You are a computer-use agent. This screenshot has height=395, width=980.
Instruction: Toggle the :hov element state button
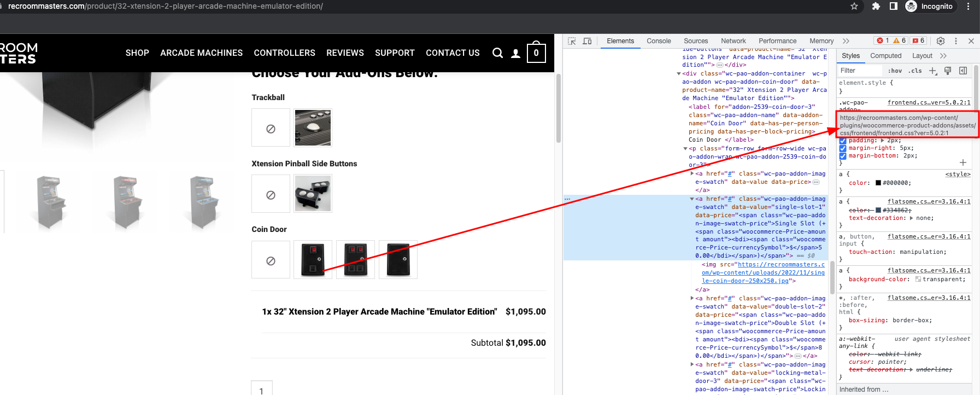(895, 71)
